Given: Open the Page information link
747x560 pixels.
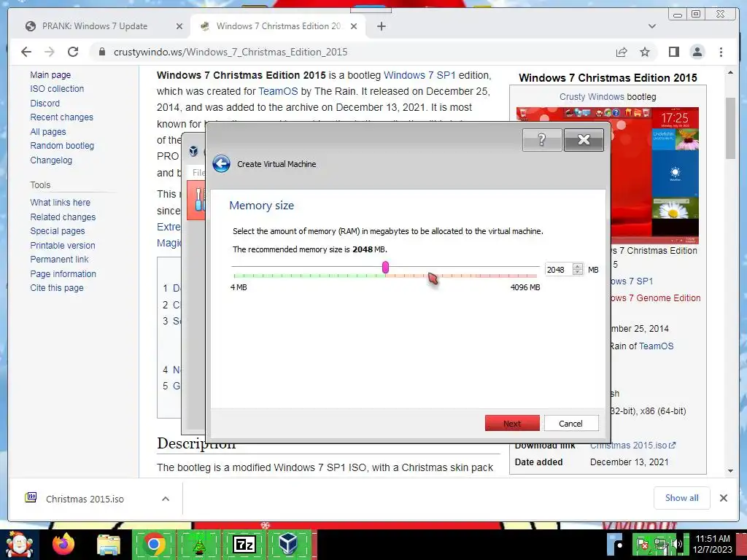Looking at the screenshot, I should tap(63, 274).
